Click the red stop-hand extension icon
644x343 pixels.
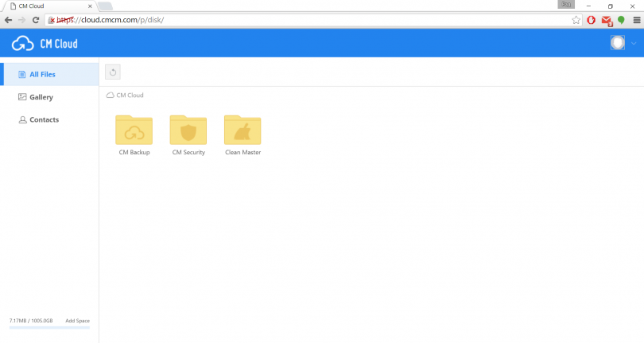(592, 19)
